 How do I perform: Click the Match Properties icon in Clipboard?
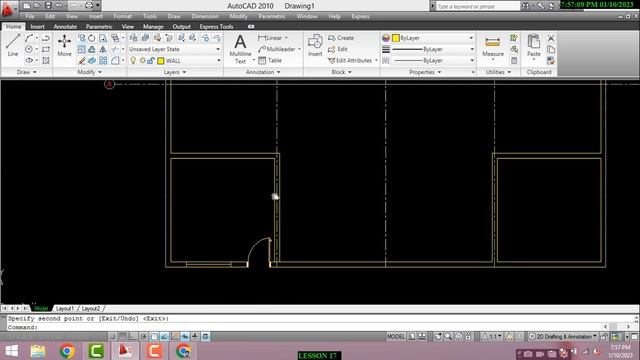pos(551,60)
